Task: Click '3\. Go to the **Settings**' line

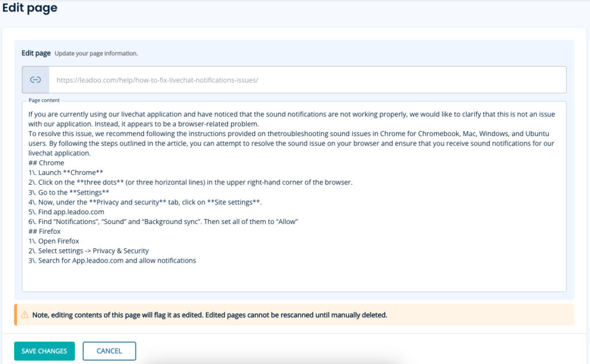Action: tap(69, 192)
